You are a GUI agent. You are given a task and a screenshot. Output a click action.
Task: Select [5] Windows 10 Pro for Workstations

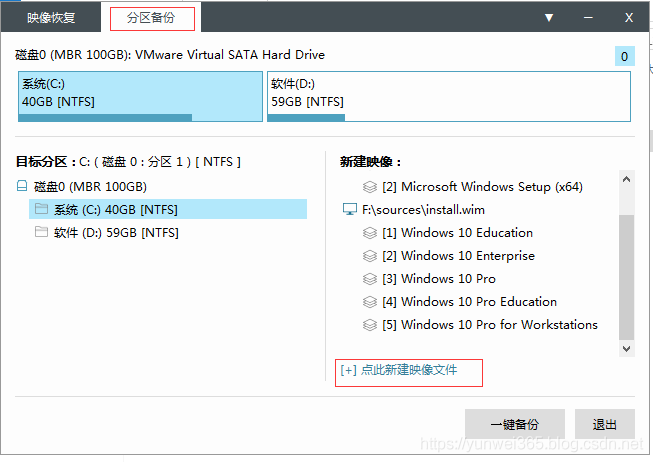click(490, 325)
